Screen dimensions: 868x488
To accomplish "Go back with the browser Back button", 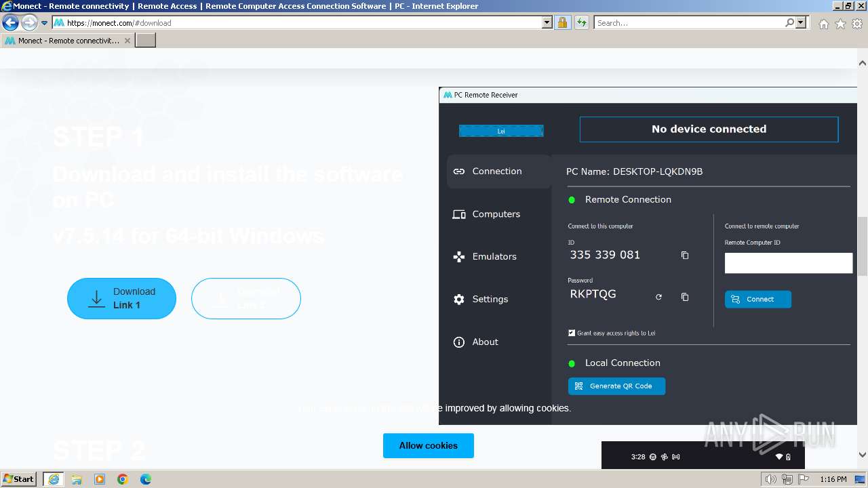I will click(x=10, y=23).
